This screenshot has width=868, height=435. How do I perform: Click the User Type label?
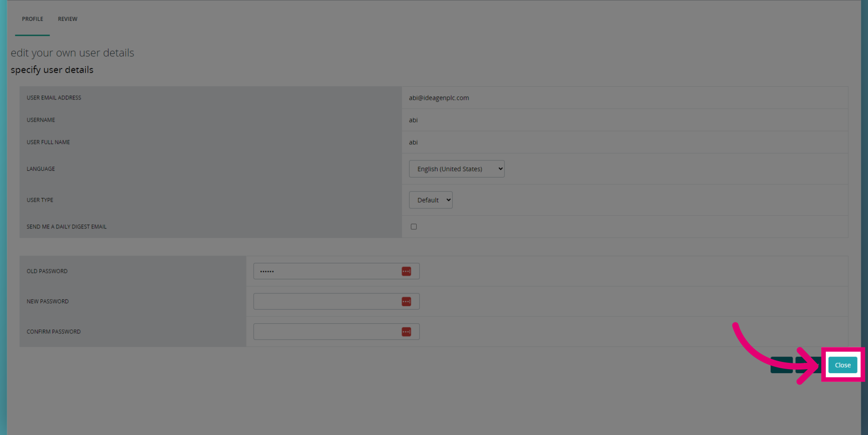[40, 200]
